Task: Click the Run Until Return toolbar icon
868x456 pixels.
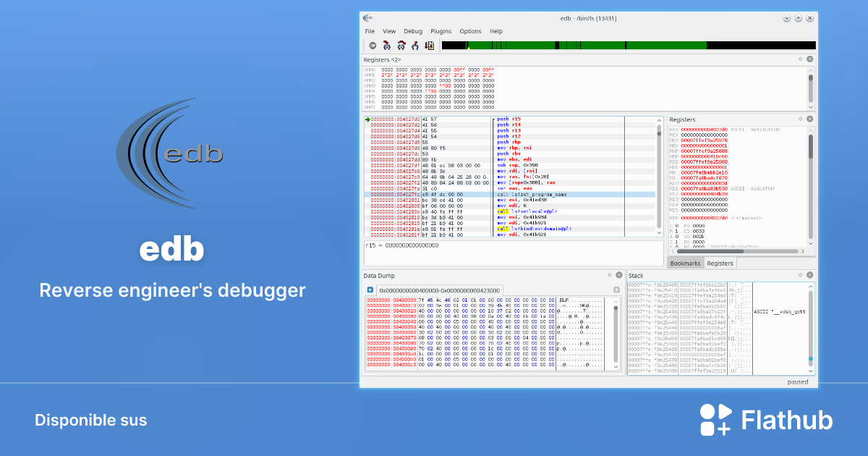Action: (x=428, y=46)
